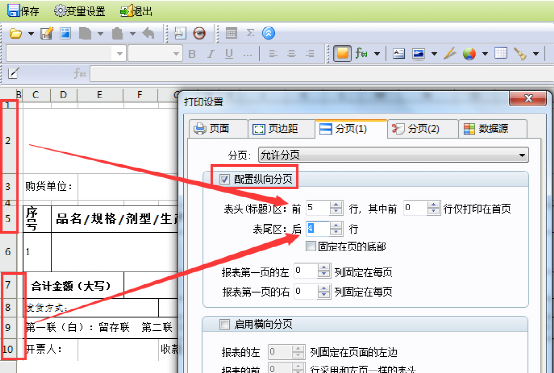Click the undo arrow icon

[x=148, y=33]
